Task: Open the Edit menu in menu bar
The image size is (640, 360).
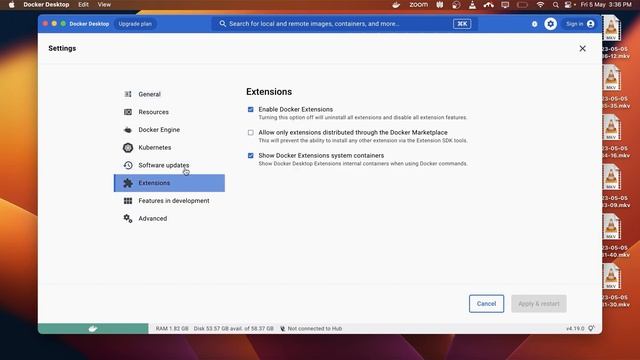Action: coord(83,4)
